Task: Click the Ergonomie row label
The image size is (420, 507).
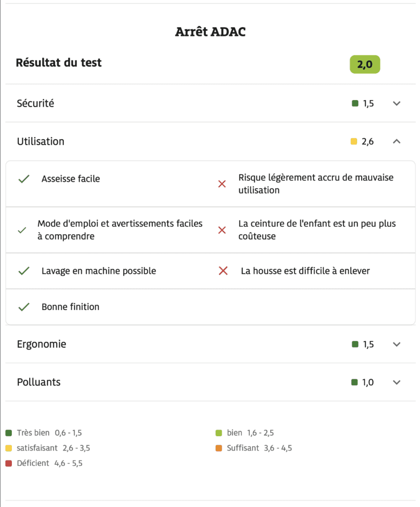Action: [42, 345]
